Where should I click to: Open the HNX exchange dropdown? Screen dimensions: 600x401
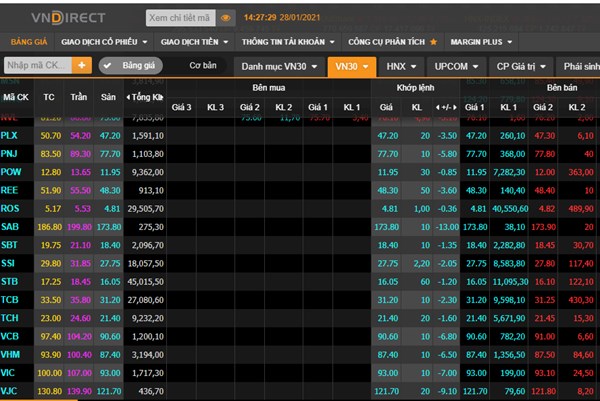coord(398,66)
